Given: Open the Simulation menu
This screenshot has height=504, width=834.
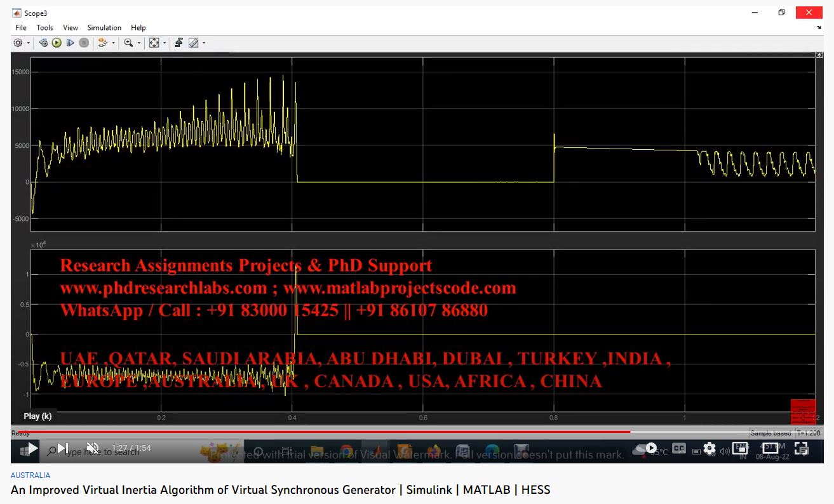Looking at the screenshot, I should click(x=104, y=28).
